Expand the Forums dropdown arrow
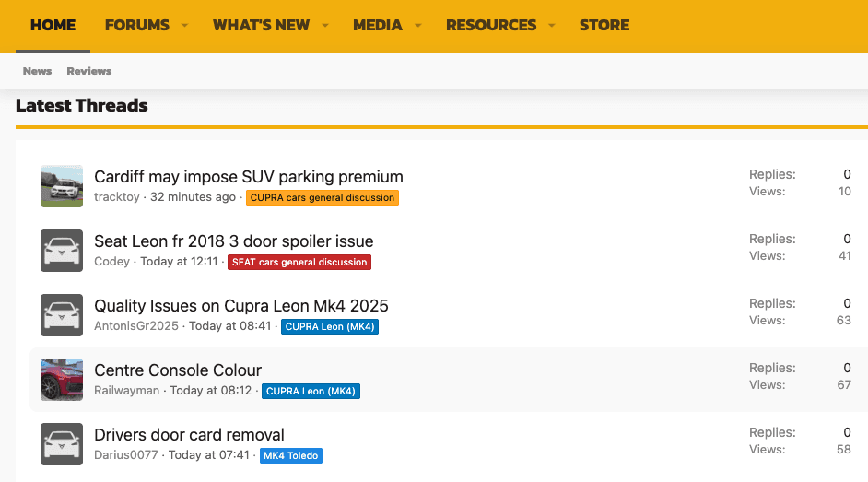Image resolution: width=868 pixels, height=482 pixels. [x=184, y=26]
